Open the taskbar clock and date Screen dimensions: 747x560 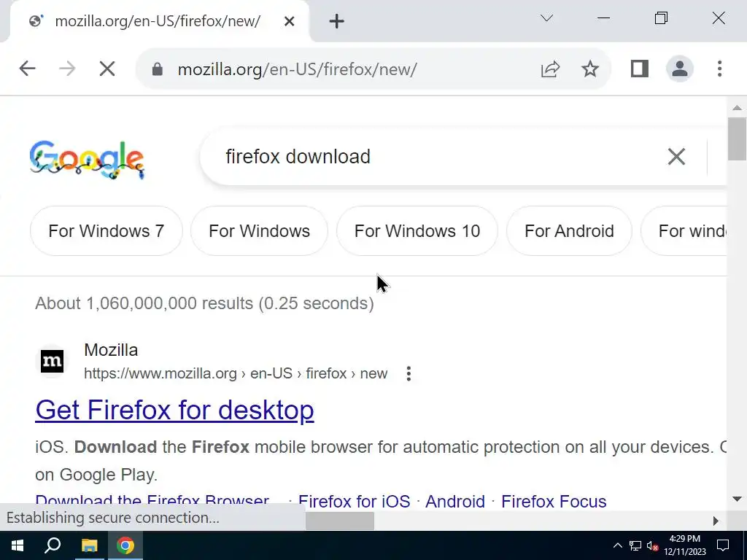coord(684,545)
